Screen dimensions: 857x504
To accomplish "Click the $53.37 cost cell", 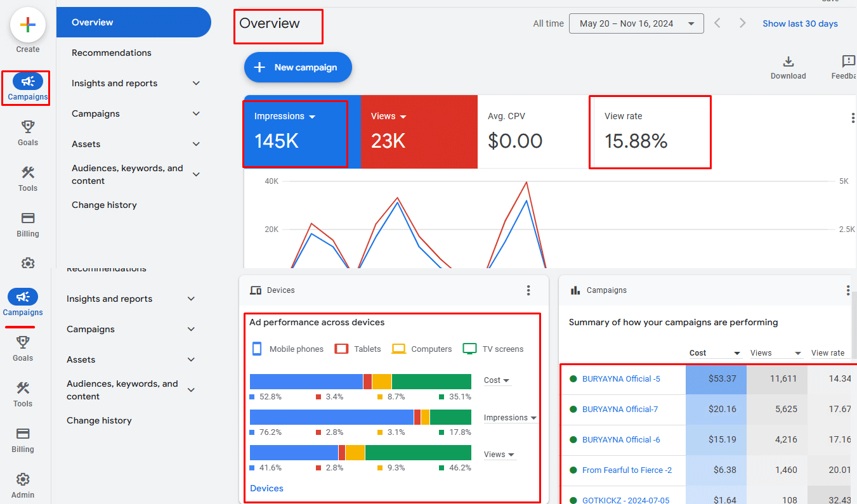I will pyautogui.click(x=716, y=379).
